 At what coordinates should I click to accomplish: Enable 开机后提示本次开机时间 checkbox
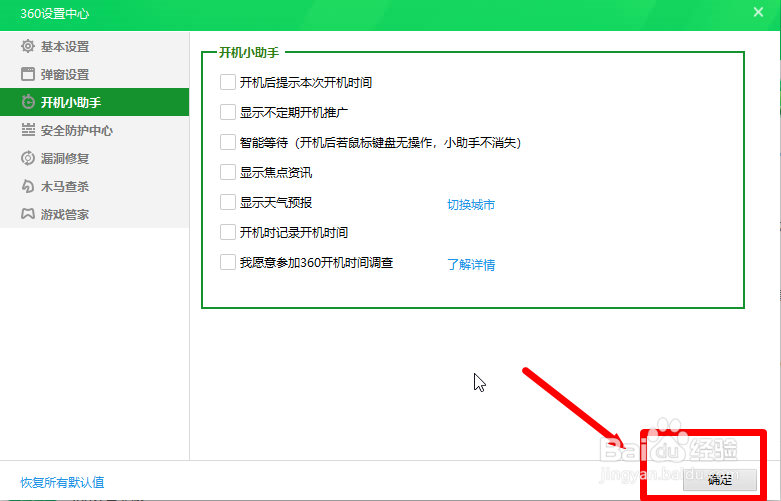pos(228,82)
